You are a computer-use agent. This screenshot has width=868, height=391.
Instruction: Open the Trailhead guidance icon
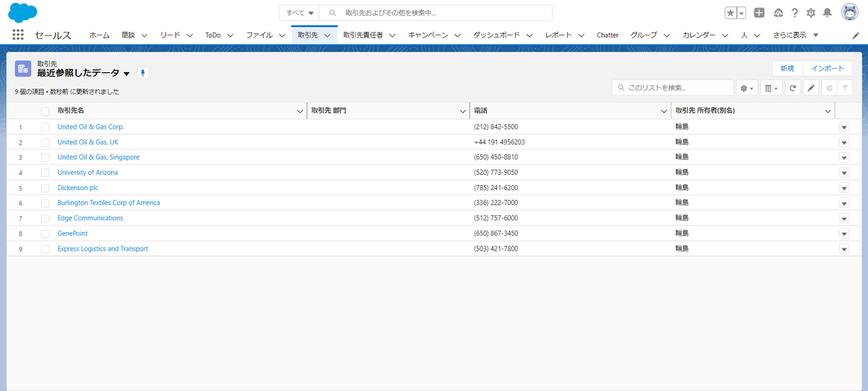point(778,13)
